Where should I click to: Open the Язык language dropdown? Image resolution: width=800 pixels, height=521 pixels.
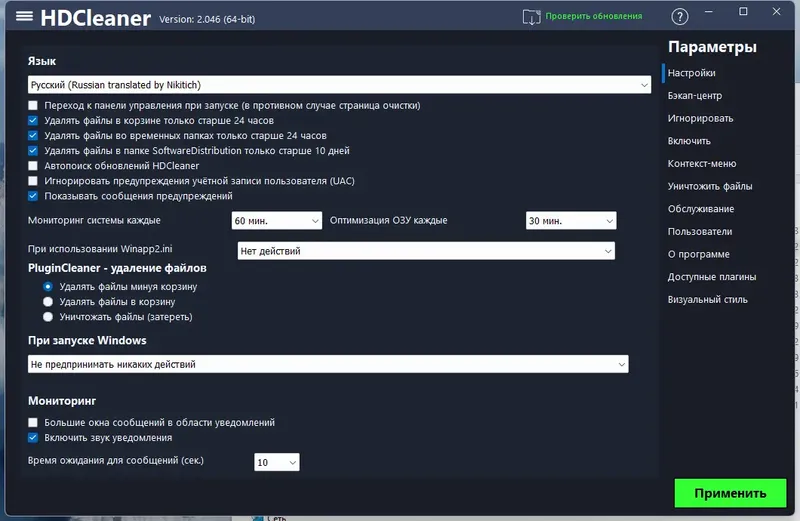click(x=339, y=85)
